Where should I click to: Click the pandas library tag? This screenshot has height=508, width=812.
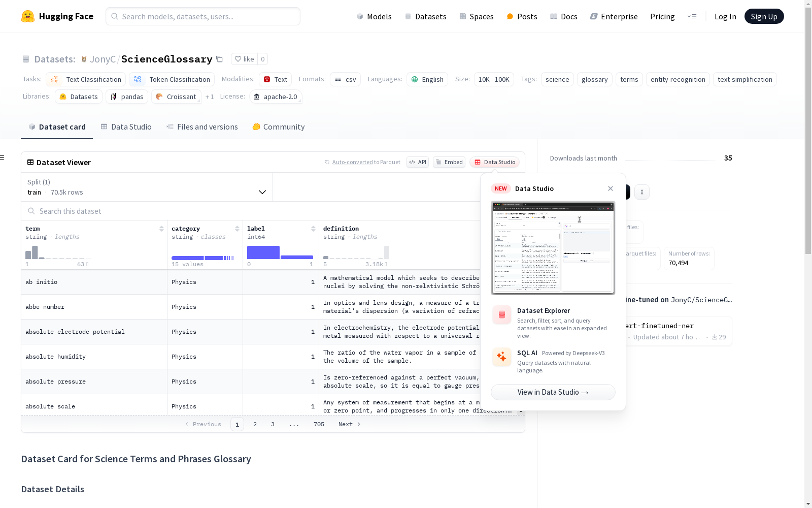(127, 97)
